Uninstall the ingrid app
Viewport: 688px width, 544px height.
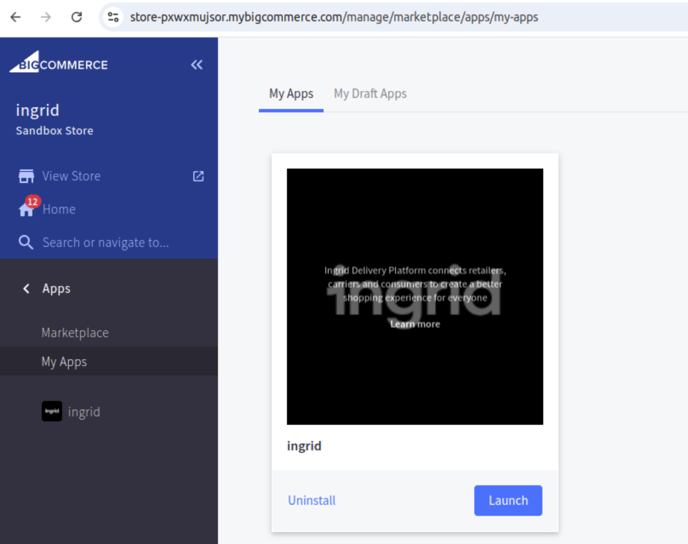(x=312, y=501)
